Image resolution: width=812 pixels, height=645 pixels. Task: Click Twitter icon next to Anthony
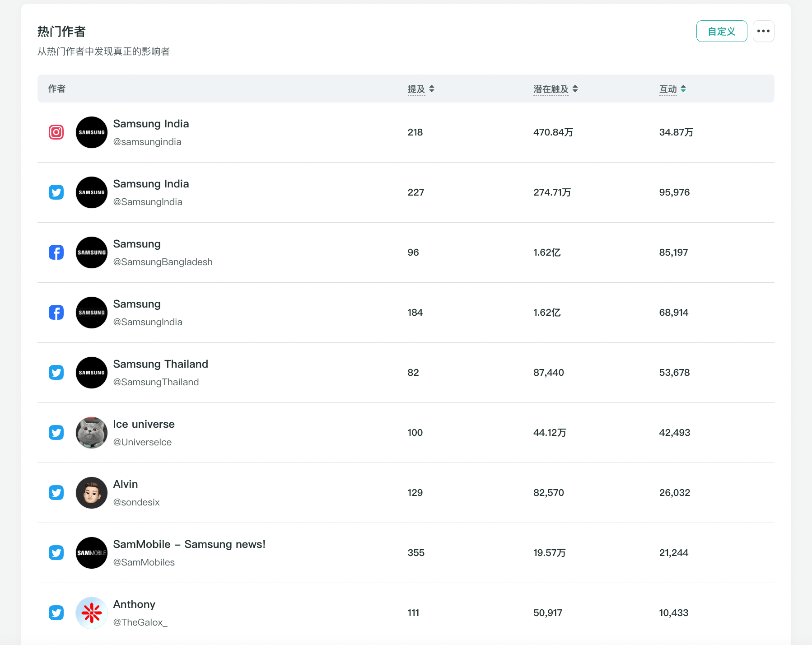[56, 613]
